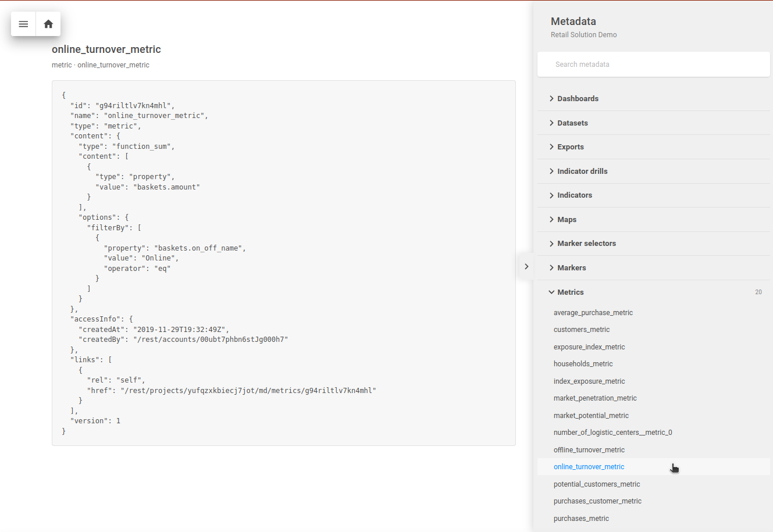
Task: Open the hamburger menu
Action: tap(23, 24)
